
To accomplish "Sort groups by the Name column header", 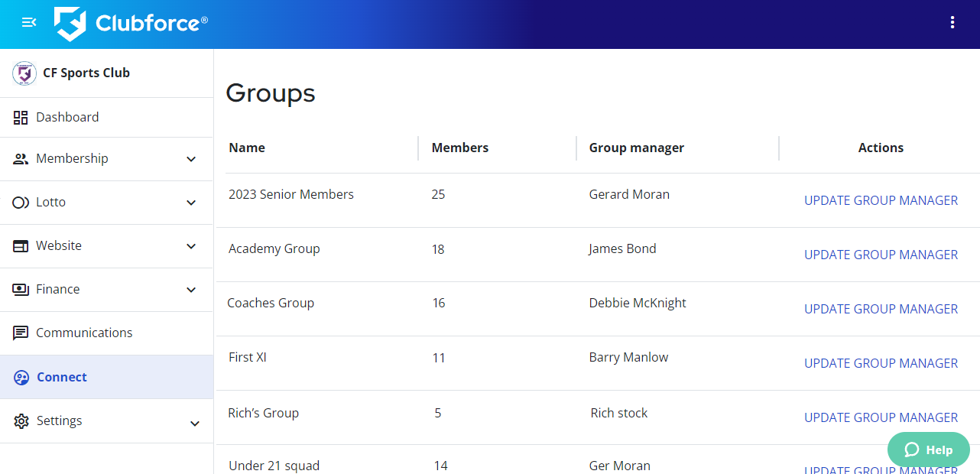I will [x=247, y=148].
